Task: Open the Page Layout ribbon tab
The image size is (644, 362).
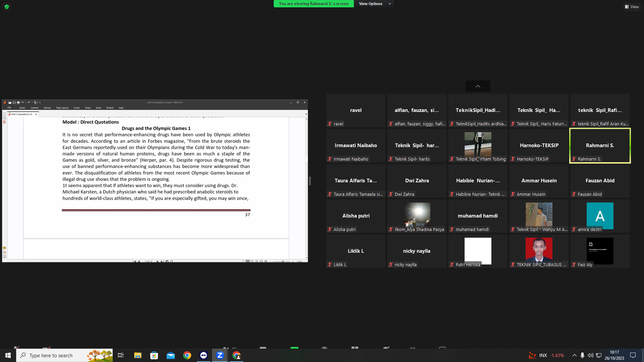Action: (62, 108)
